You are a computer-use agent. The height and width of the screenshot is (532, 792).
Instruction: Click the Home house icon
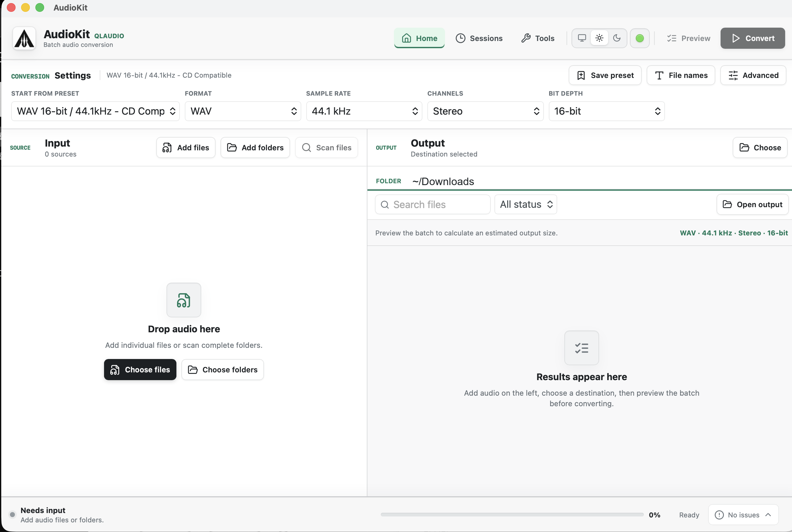point(406,38)
